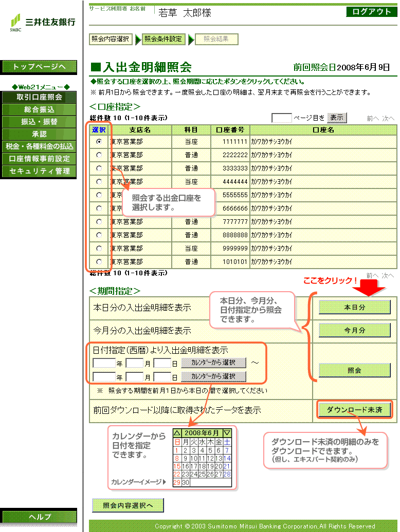Viewport: 400px width, 532px height.
Task: Open 振込・振替 menu item
Action: (x=39, y=122)
